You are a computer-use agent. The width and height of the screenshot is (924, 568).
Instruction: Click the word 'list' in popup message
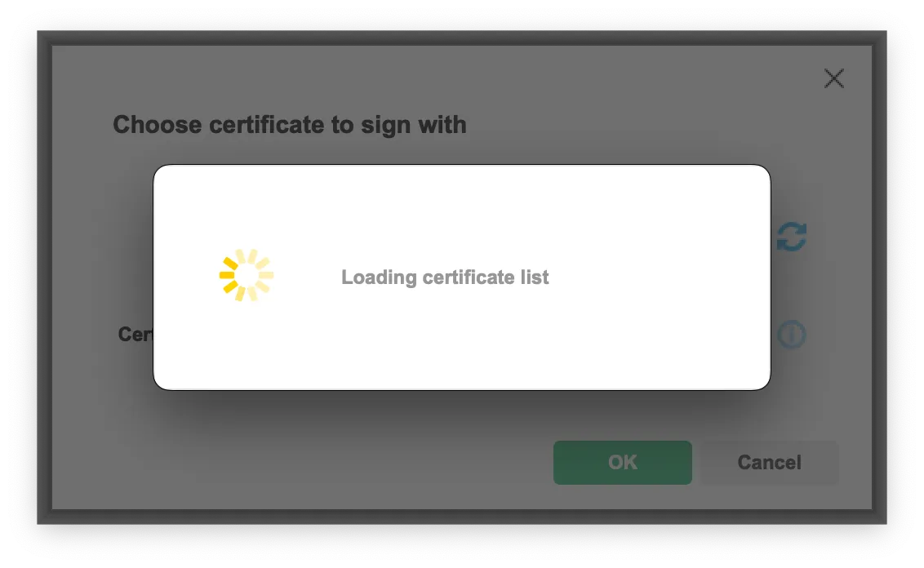pyautogui.click(x=535, y=277)
